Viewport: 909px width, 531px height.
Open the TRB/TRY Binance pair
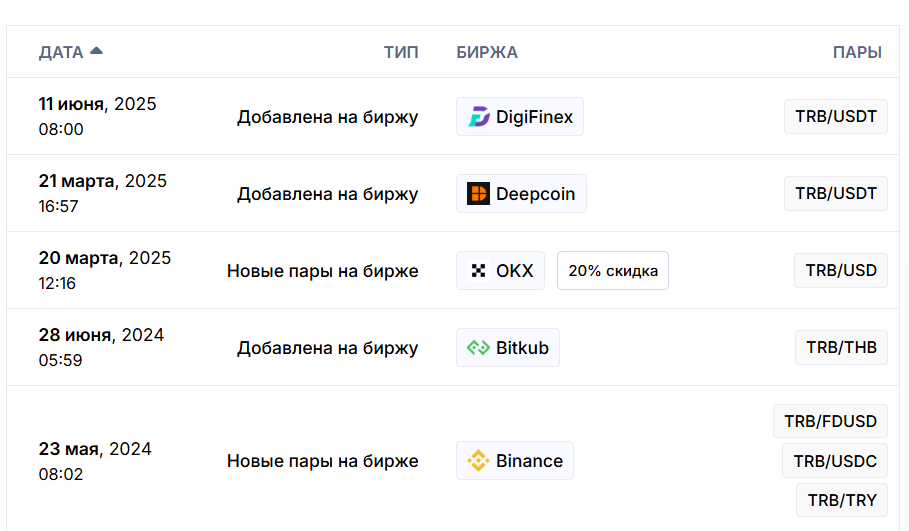[842, 500]
